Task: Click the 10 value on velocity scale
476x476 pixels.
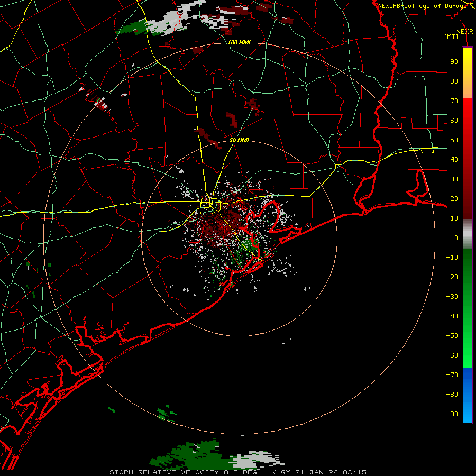Action: click(454, 218)
